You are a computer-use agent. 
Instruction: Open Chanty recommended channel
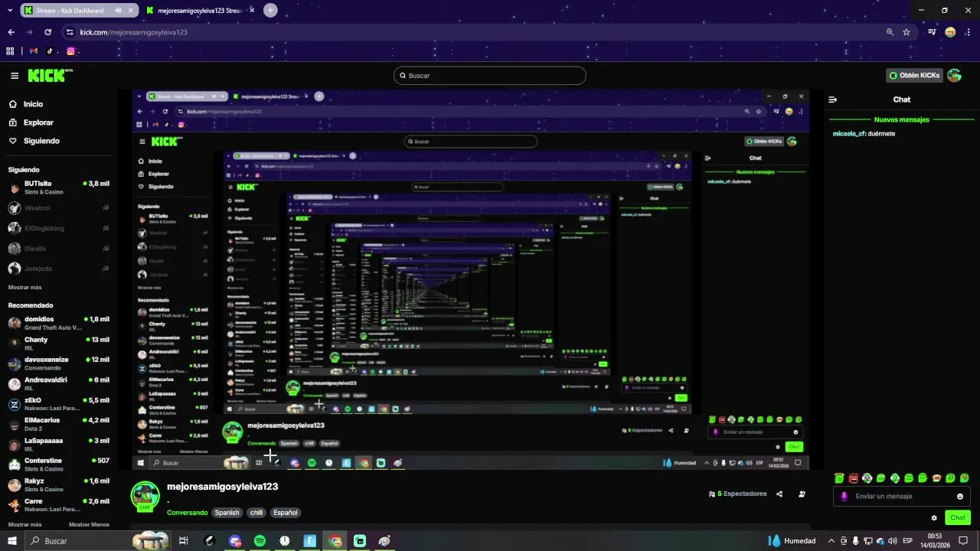pos(58,343)
